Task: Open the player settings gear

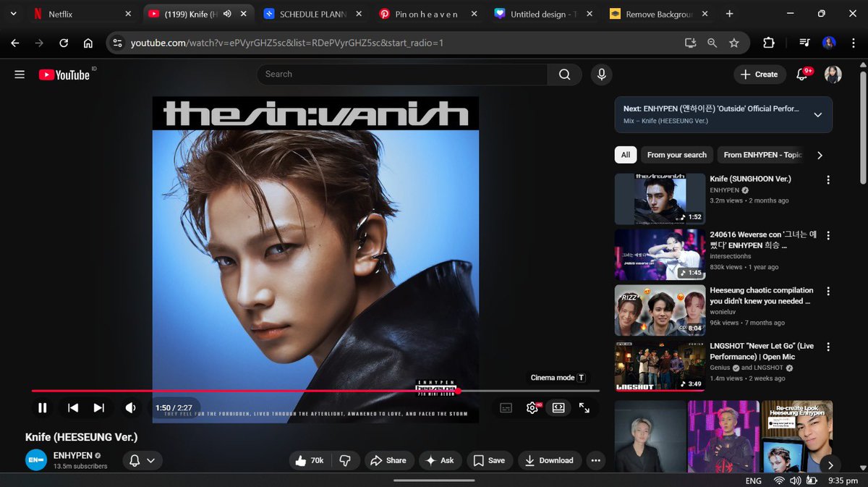Action: click(x=532, y=408)
